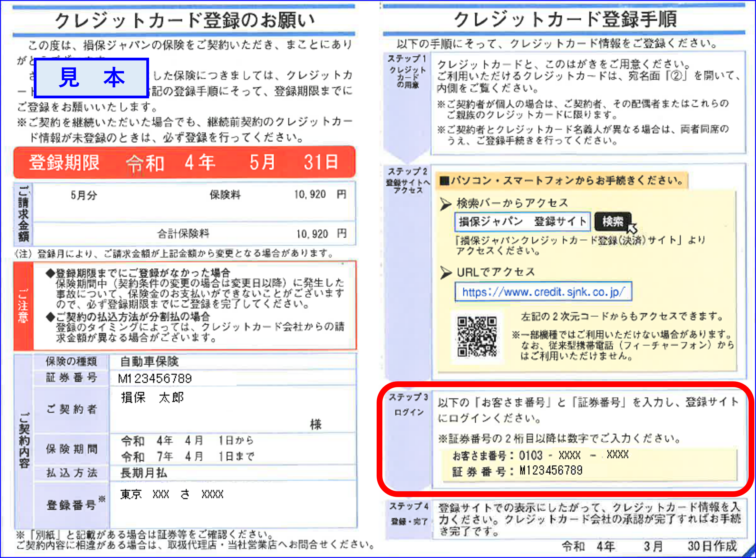This screenshot has height=558, width=756.
Task: Click the name 損保 太郎
Action: click(153, 398)
